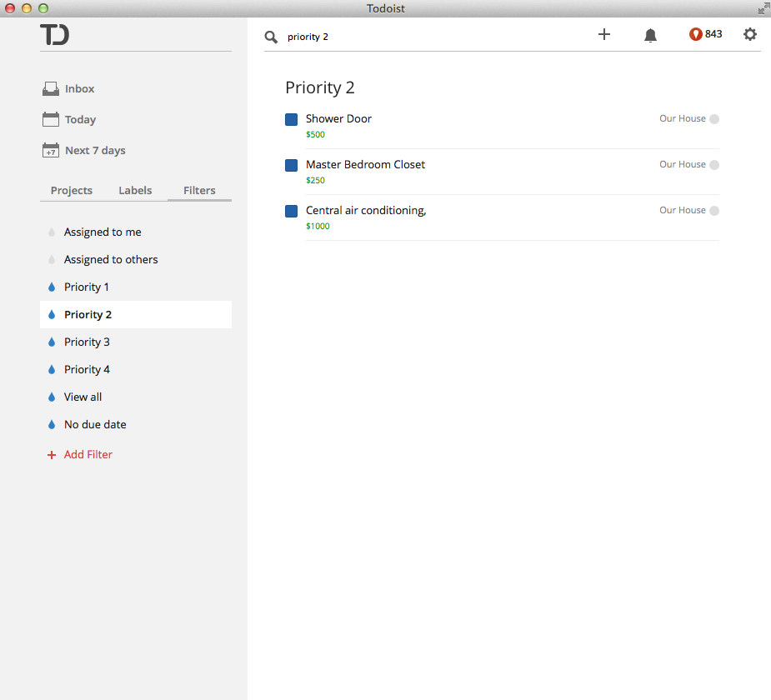The width and height of the screenshot is (771, 700).
Task: Select the Priority 2 filter
Action: point(136,315)
